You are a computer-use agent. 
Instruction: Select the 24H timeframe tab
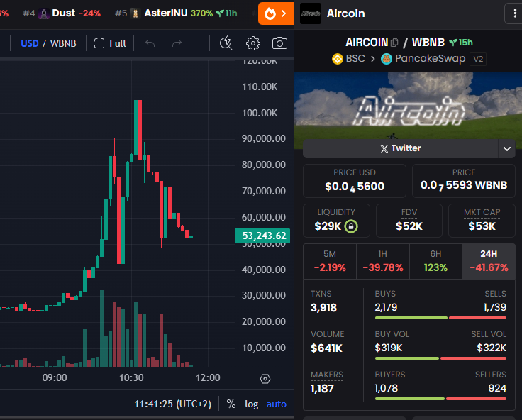pos(489,261)
